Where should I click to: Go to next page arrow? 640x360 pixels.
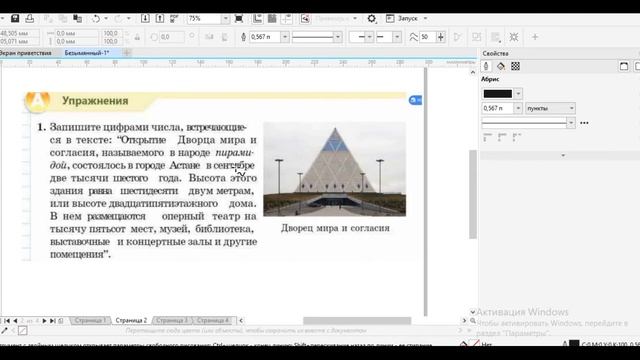(44, 321)
